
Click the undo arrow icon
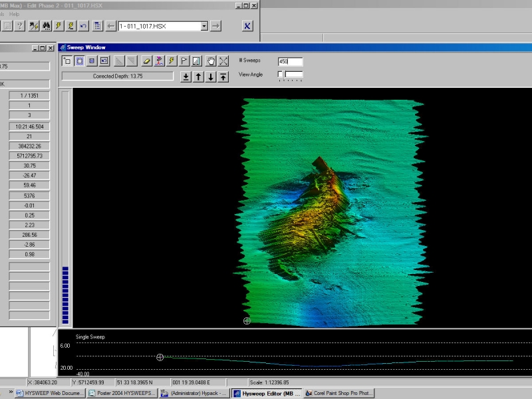(x=83, y=26)
